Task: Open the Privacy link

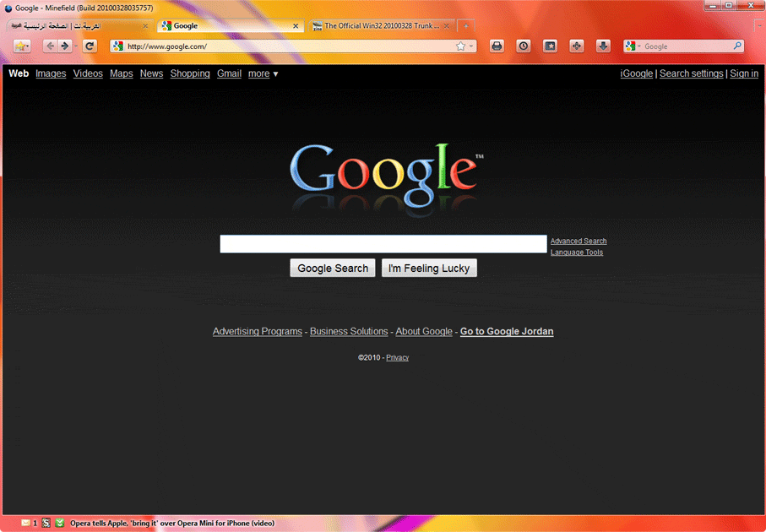Action: (x=397, y=357)
